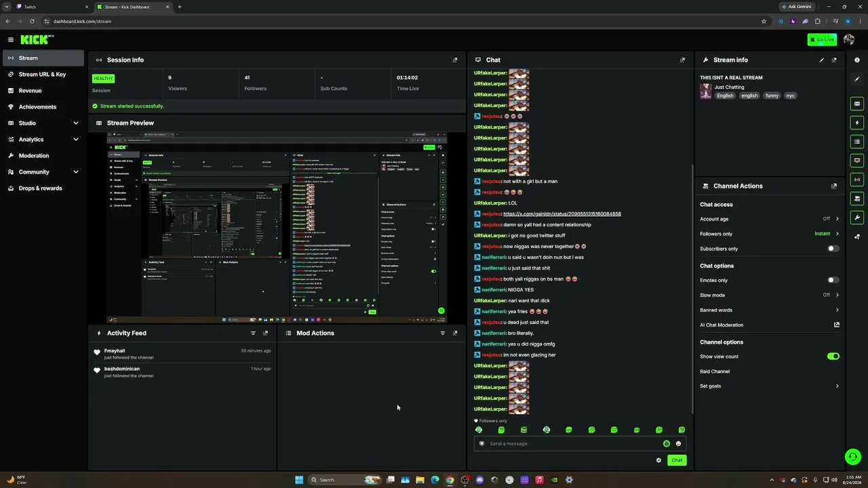Click the wrench icon in the right rail

coord(857,218)
